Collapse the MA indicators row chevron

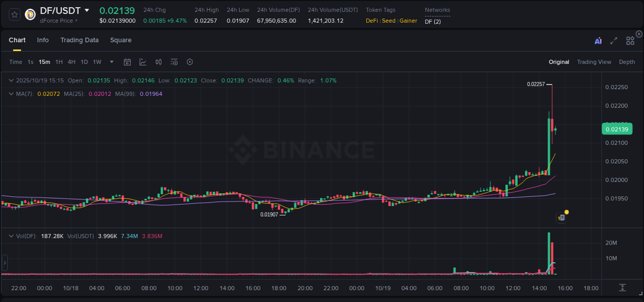point(11,94)
